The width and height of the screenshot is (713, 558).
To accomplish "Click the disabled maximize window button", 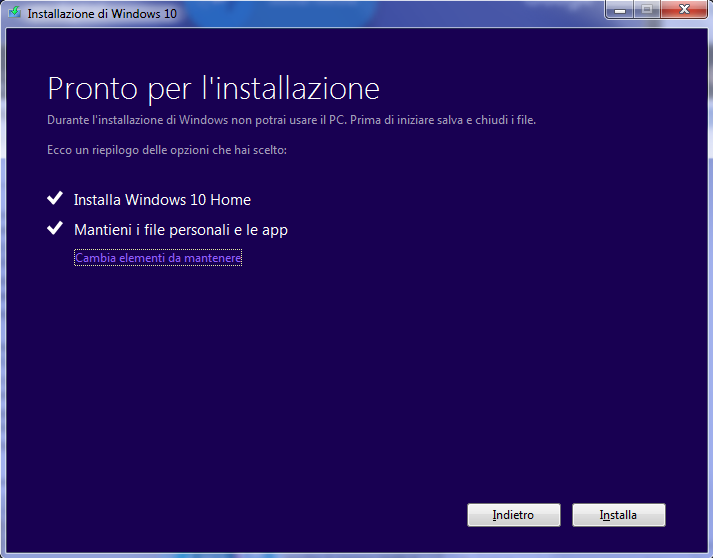I will pyautogui.click(x=647, y=10).
